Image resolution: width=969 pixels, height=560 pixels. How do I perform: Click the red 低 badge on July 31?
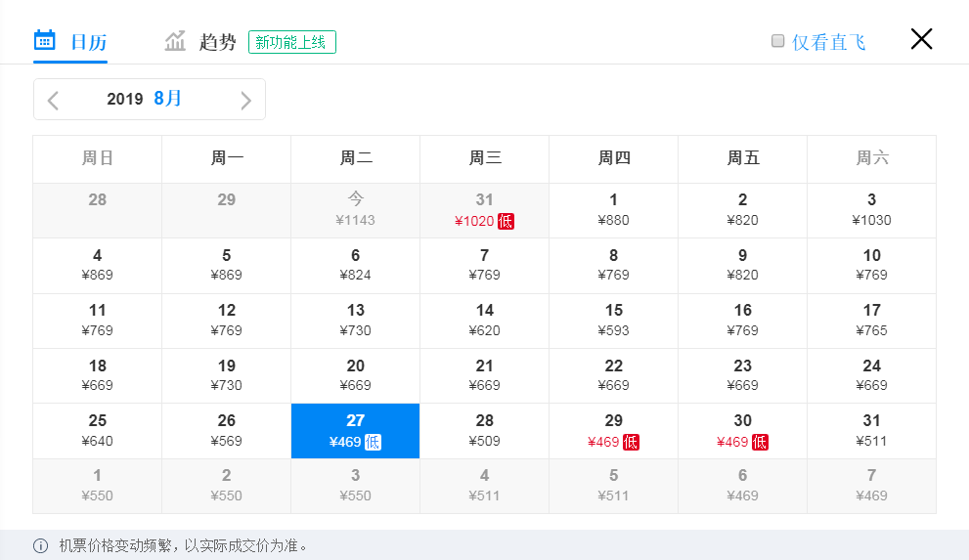506,221
